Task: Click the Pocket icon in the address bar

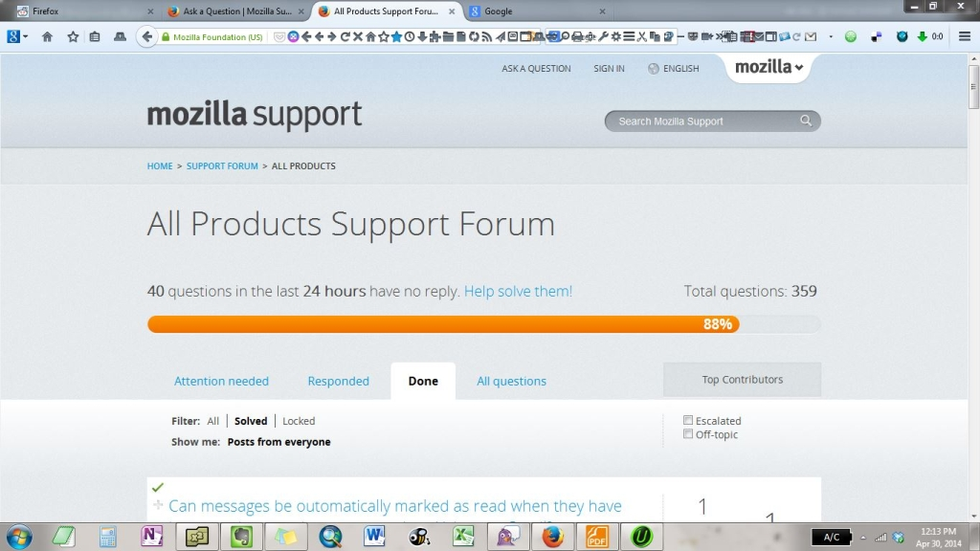Action: (279, 37)
